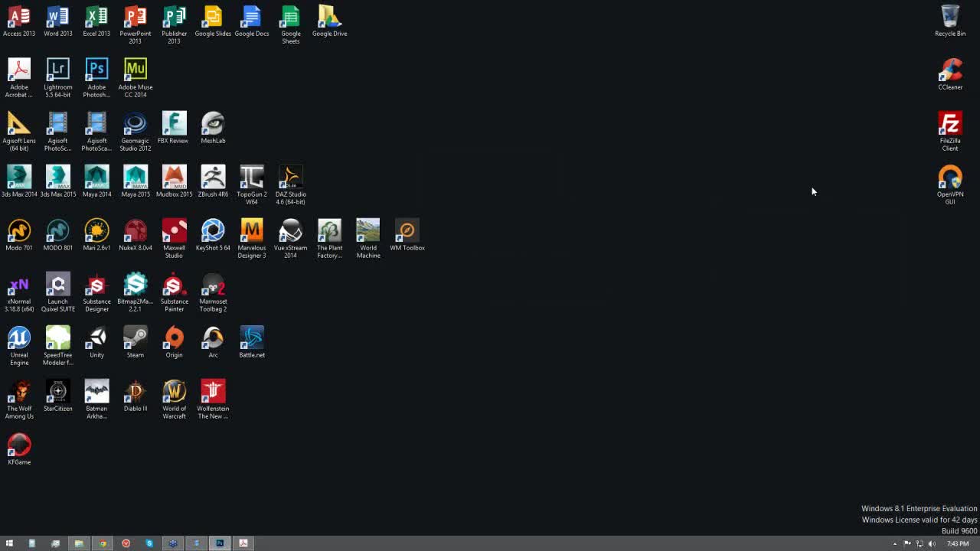
Task: Select the Mudbox 2015 shortcut
Action: click(174, 182)
